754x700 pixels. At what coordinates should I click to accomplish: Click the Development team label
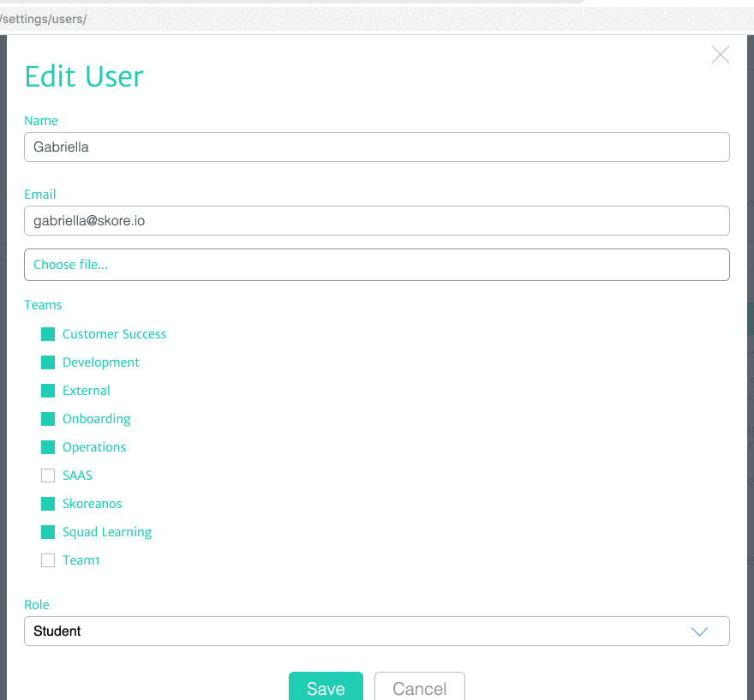point(101,362)
